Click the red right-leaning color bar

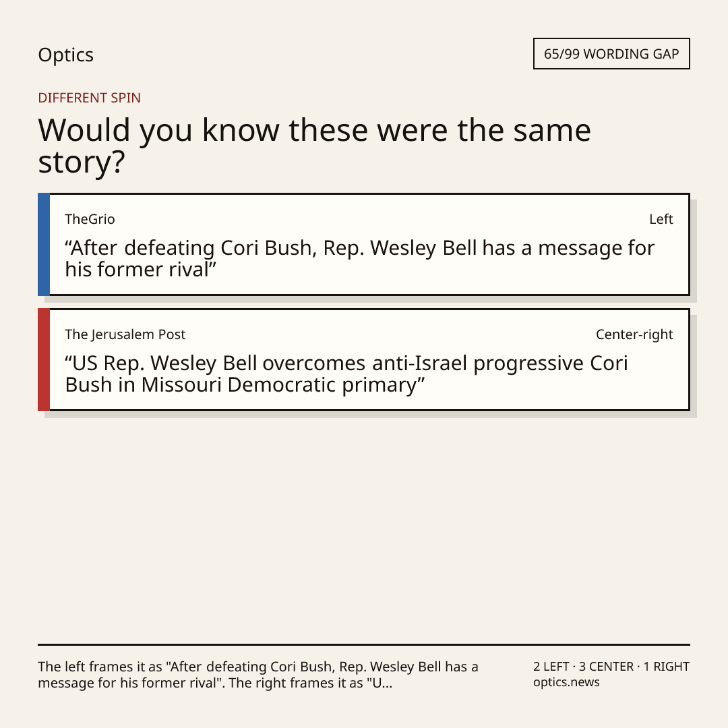[x=44, y=359]
